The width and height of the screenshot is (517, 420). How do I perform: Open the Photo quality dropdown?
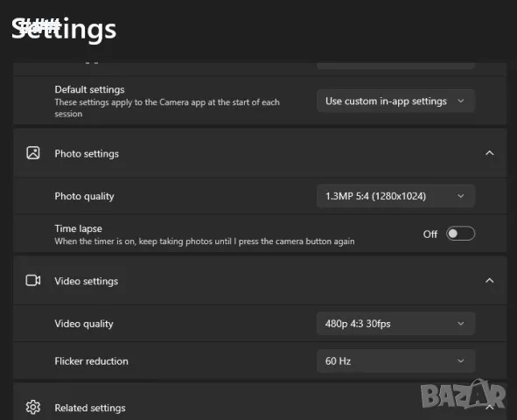click(395, 196)
